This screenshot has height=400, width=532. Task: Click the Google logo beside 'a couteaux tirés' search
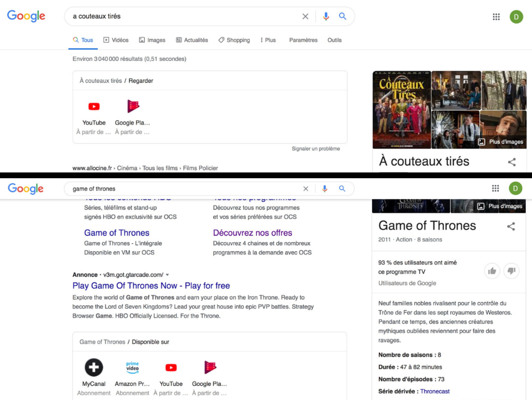click(26, 16)
